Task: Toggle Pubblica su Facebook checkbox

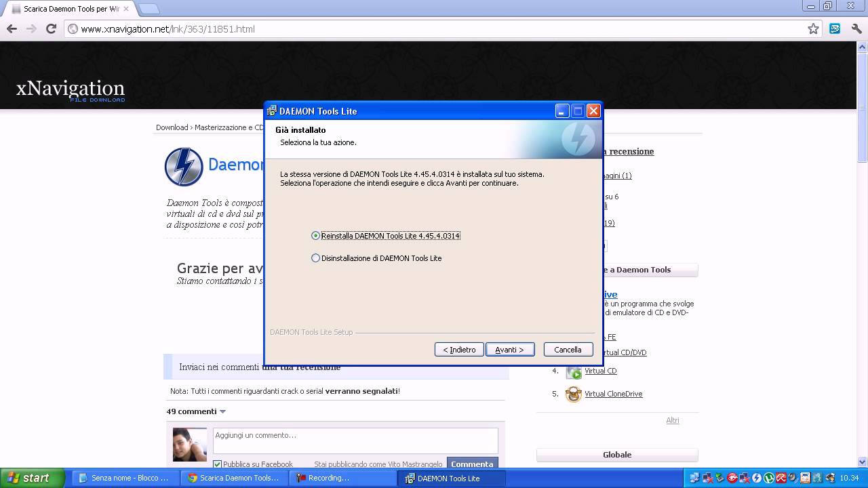Action: 217,464
